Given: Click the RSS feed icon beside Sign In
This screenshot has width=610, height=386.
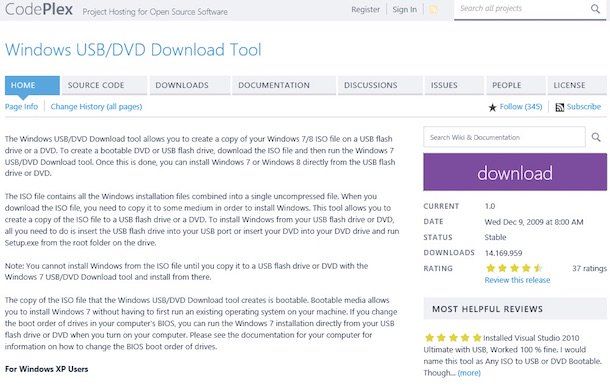Looking at the screenshot, I should tap(433, 9).
